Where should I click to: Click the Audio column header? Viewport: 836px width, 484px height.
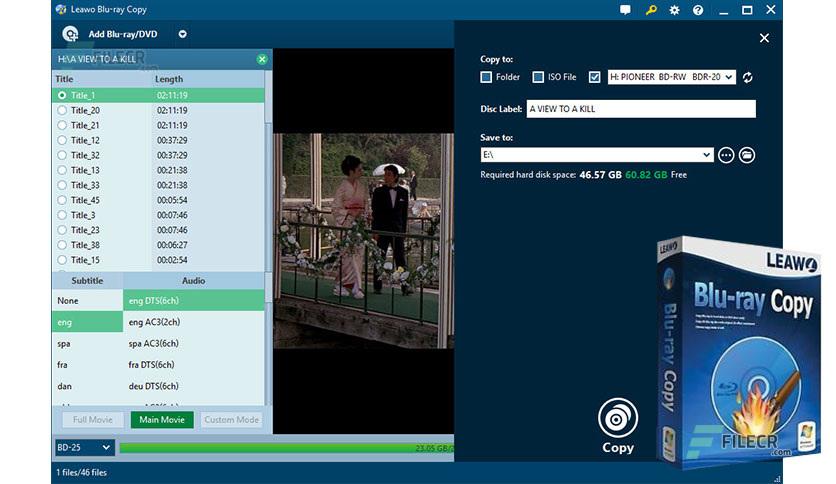[x=194, y=280]
